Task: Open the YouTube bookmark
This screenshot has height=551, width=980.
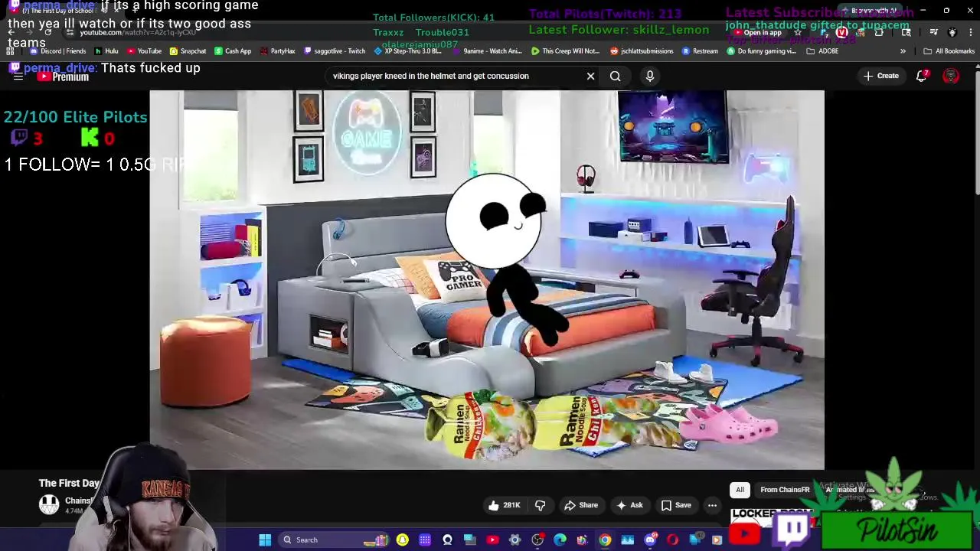Action: [144, 51]
